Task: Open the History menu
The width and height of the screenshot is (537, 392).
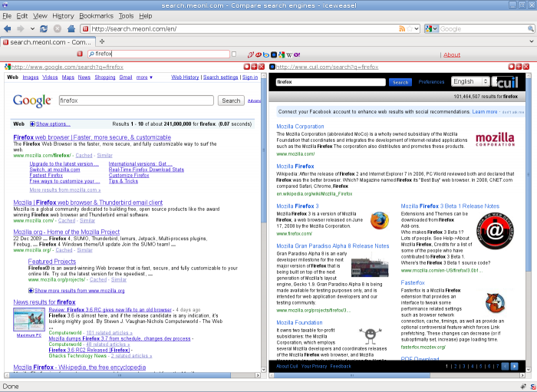Action: [63, 16]
